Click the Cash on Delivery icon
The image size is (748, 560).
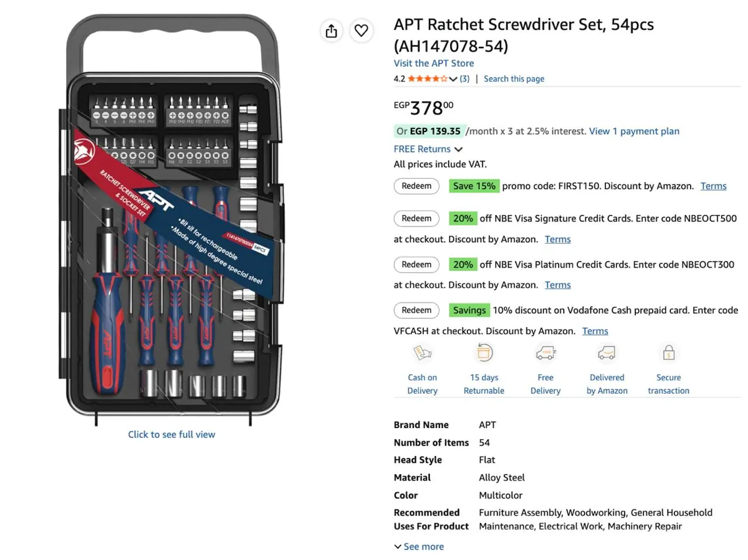[x=422, y=353]
